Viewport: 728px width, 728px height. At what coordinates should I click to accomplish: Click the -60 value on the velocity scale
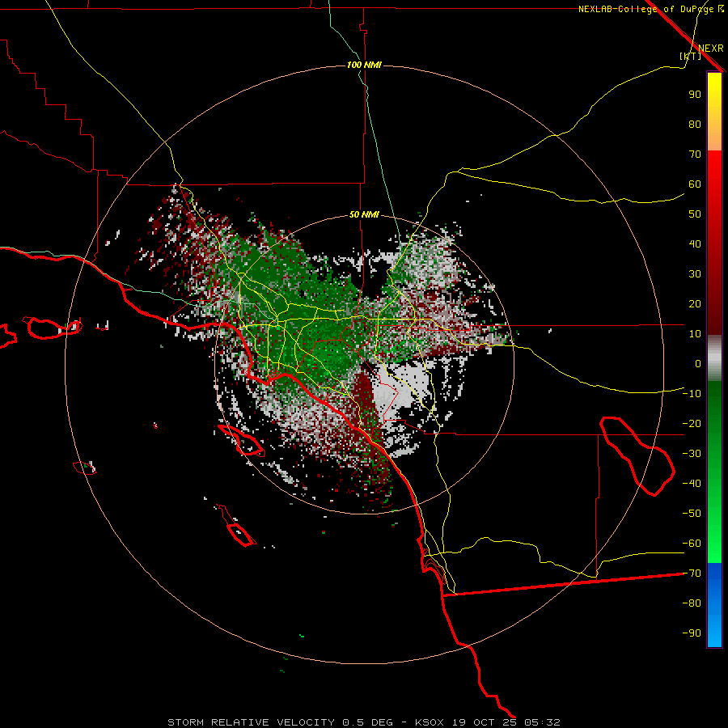coord(692,544)
